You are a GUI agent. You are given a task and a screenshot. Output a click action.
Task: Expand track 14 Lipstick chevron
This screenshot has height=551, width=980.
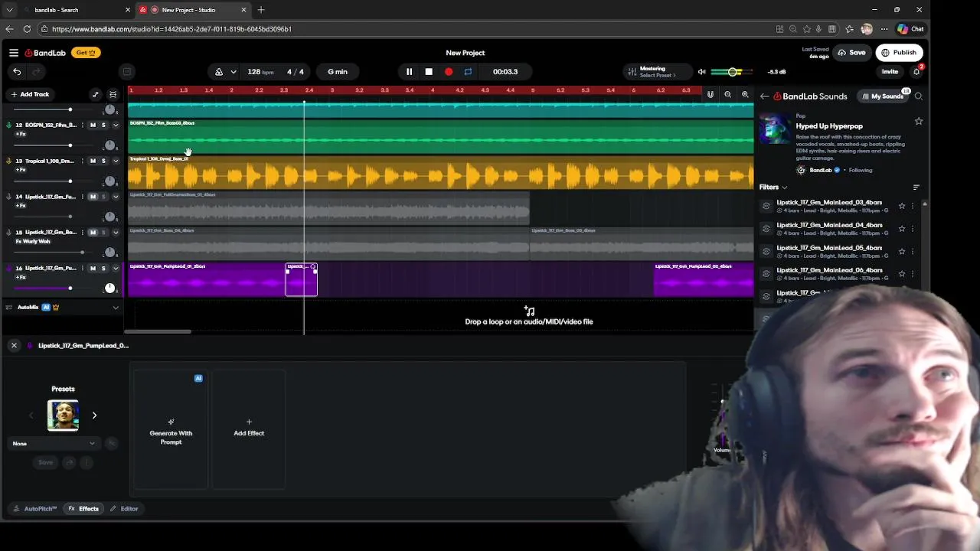coord(116,197)
